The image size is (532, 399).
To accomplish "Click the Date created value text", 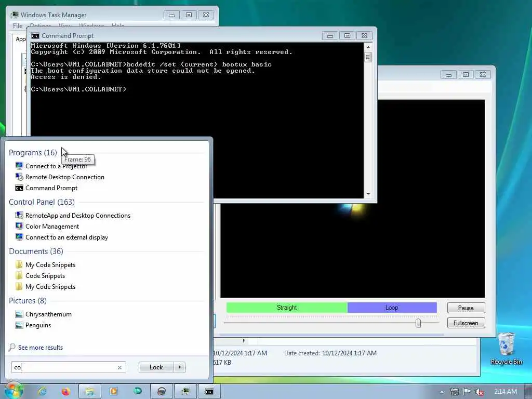I will (349, 353).
